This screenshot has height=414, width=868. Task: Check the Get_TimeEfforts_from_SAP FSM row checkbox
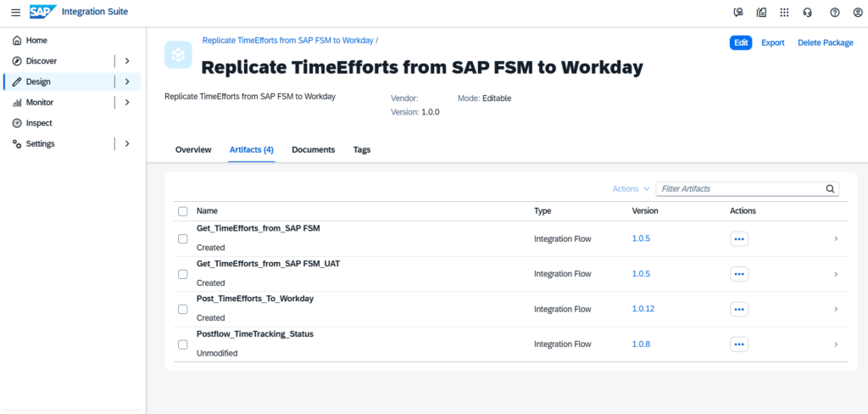(x=183, y=239)
